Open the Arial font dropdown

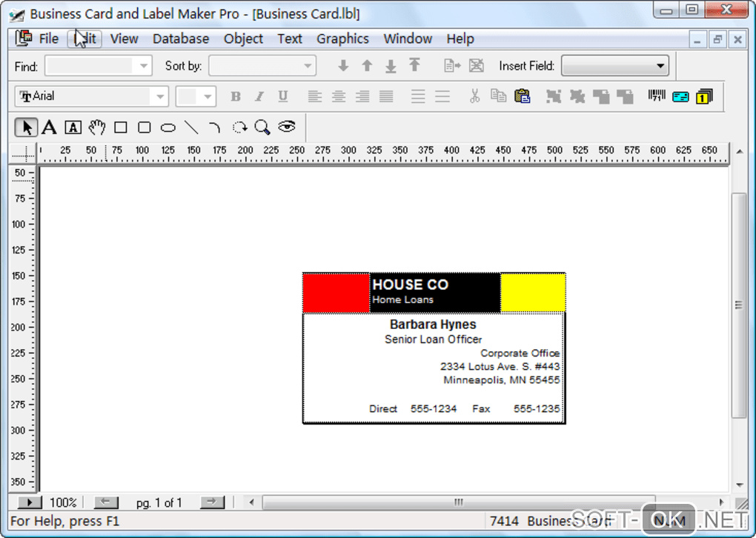[159, 96]
